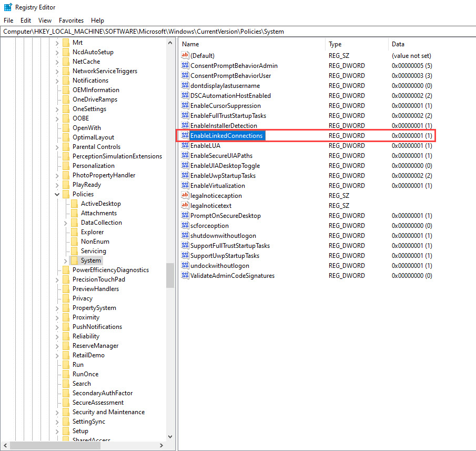Select the Personalization key
This screenshot has width=476, height=451.
tap(94, 166)
